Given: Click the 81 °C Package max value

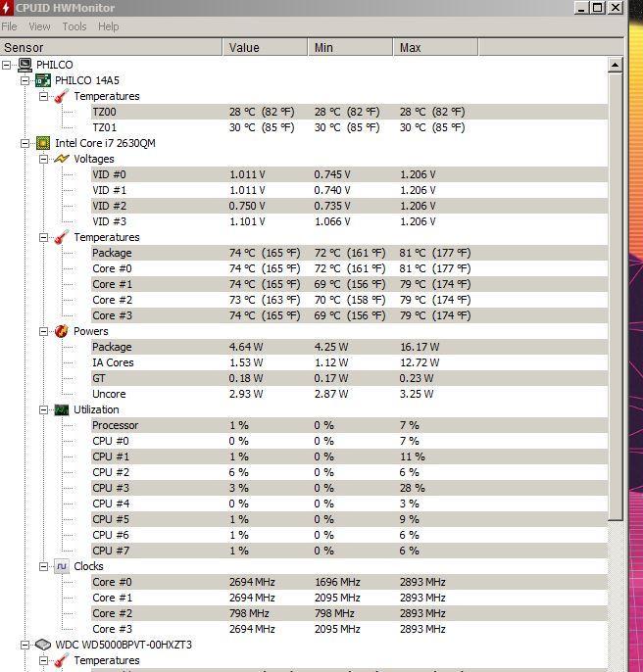Looking at the screenshot, I should 435,253.
